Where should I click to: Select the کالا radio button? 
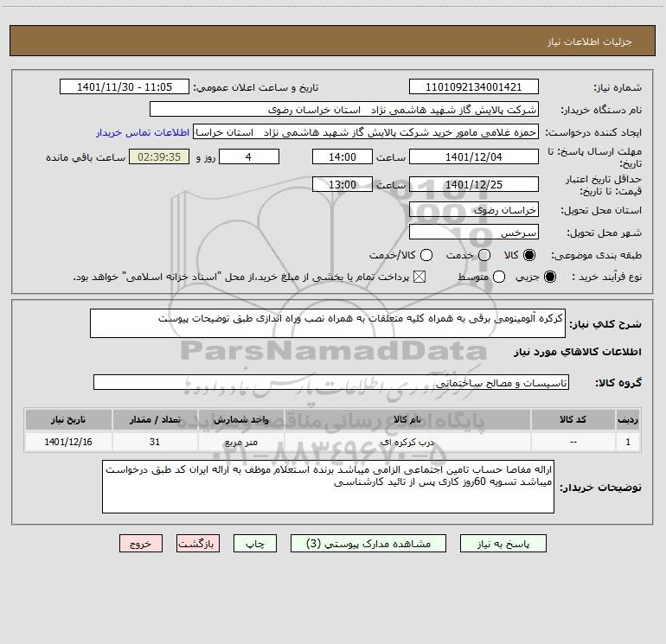tap(529, 255)
